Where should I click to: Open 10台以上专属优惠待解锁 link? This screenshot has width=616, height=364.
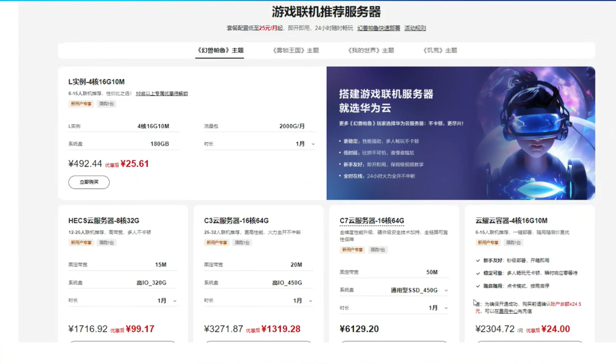(162, 93)
